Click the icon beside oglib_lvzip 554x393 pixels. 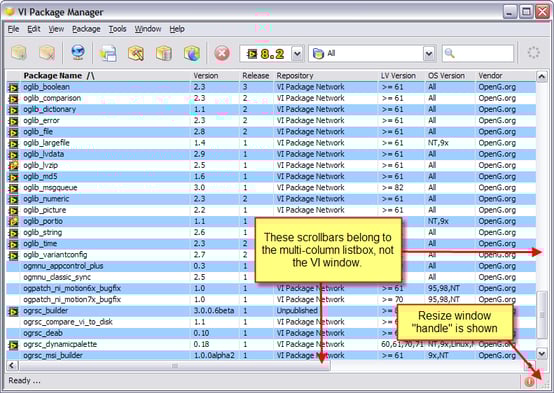[x=13, y=165]
